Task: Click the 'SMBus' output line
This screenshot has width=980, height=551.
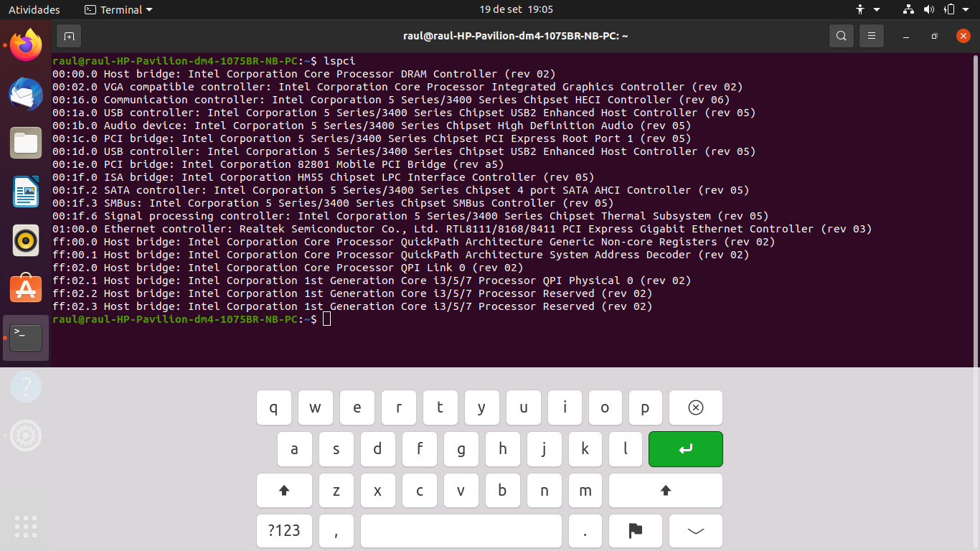Action: (333, 203)
